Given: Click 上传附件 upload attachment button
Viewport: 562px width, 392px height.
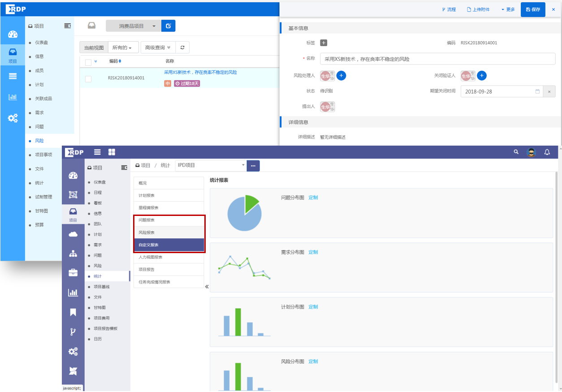Looking at the screenshot, I should pos(478,9).
